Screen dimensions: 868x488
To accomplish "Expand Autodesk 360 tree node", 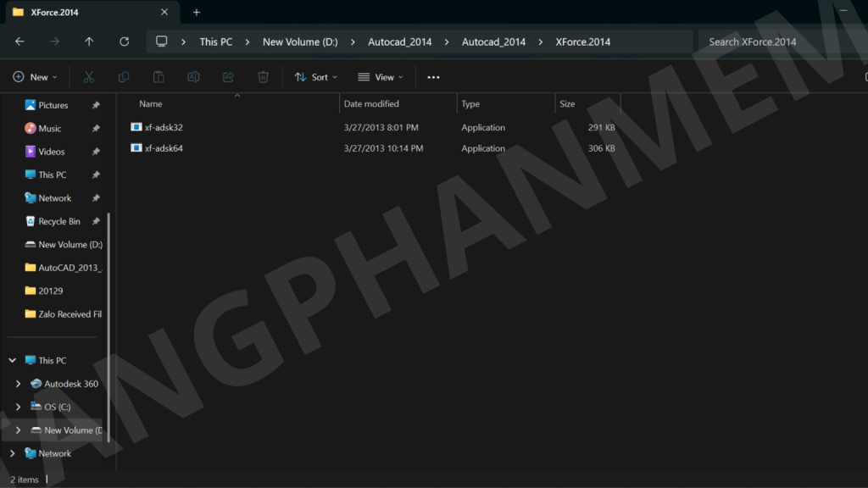I will tap(19, 384).
